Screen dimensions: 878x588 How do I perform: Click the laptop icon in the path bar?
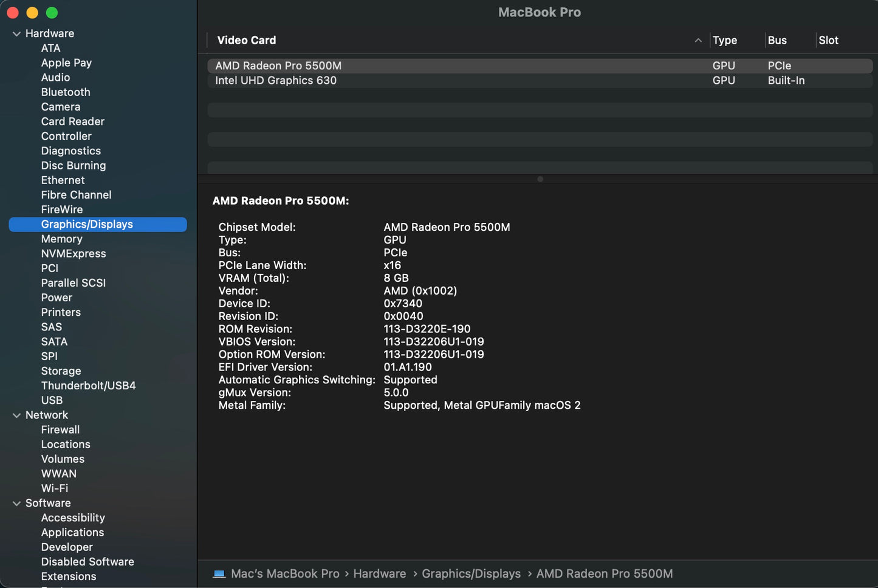click(x=219, y=574)
